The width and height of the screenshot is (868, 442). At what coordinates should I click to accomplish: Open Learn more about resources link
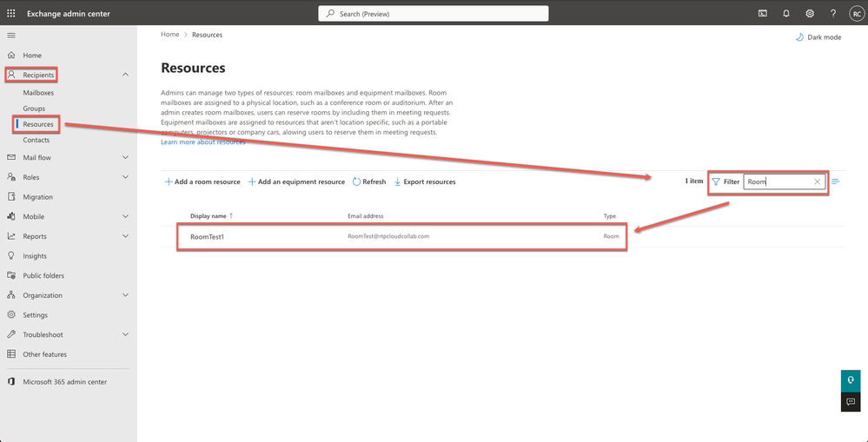click(203, 142)
